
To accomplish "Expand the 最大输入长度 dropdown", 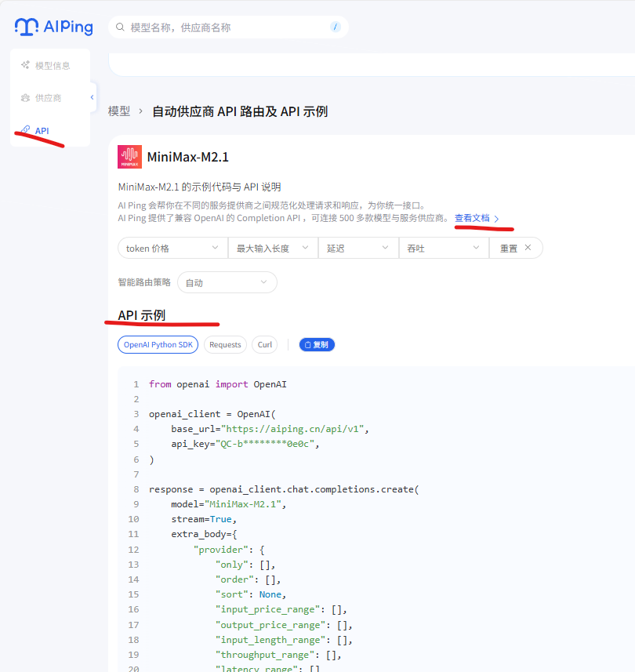I will point(273,248).
